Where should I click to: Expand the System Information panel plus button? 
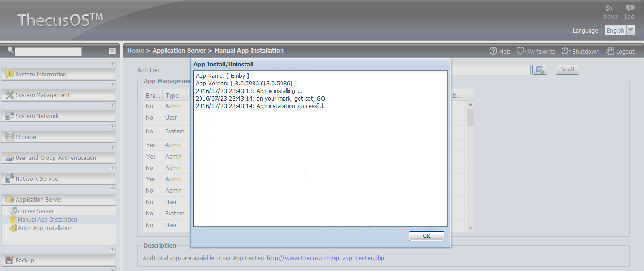coord(112,64)
